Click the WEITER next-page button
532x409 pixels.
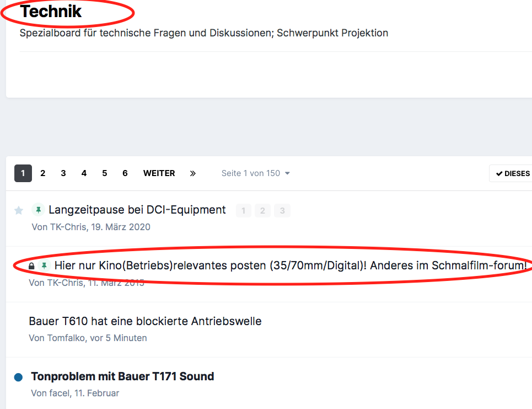(159, 173)
